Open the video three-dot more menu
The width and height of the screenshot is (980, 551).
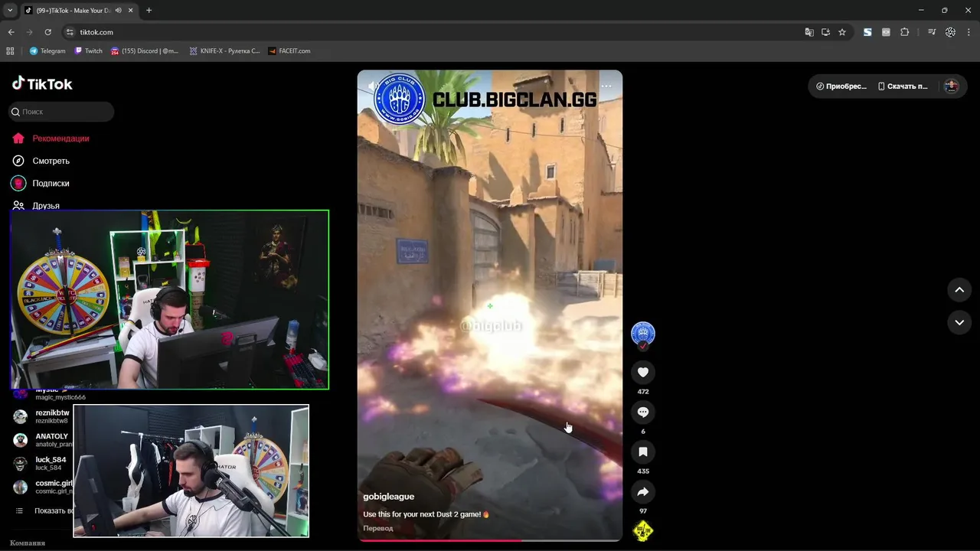606,86
